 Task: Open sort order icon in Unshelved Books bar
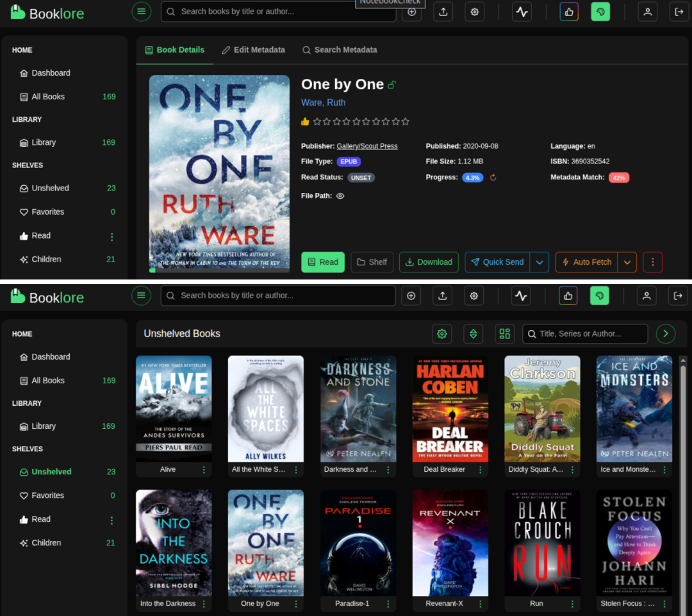pos(473,334)
